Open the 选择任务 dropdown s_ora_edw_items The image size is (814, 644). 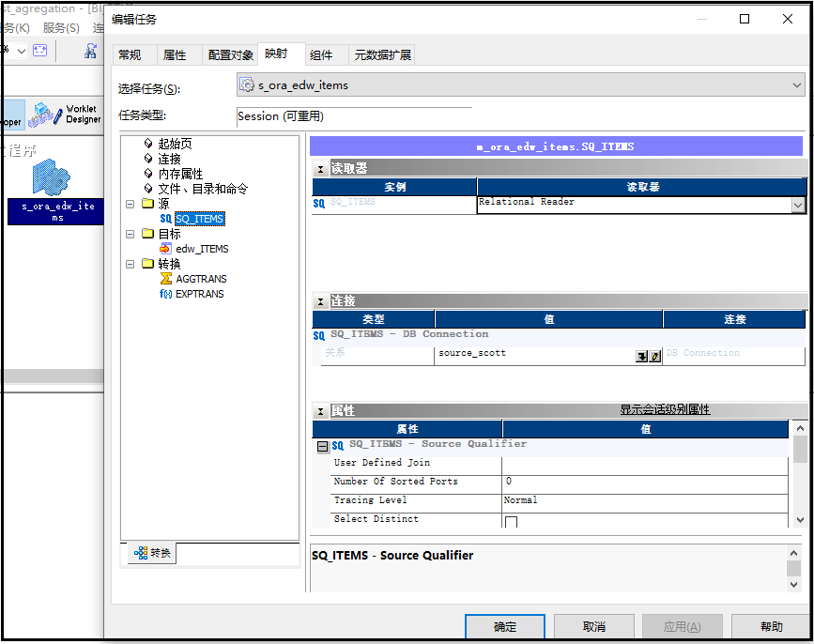coord(521,85)
